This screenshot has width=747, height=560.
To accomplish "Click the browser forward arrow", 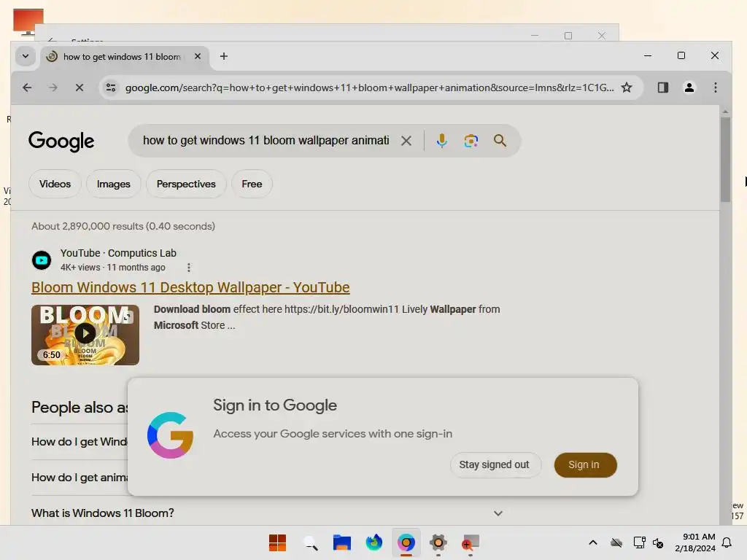I will tap(53, 87).
